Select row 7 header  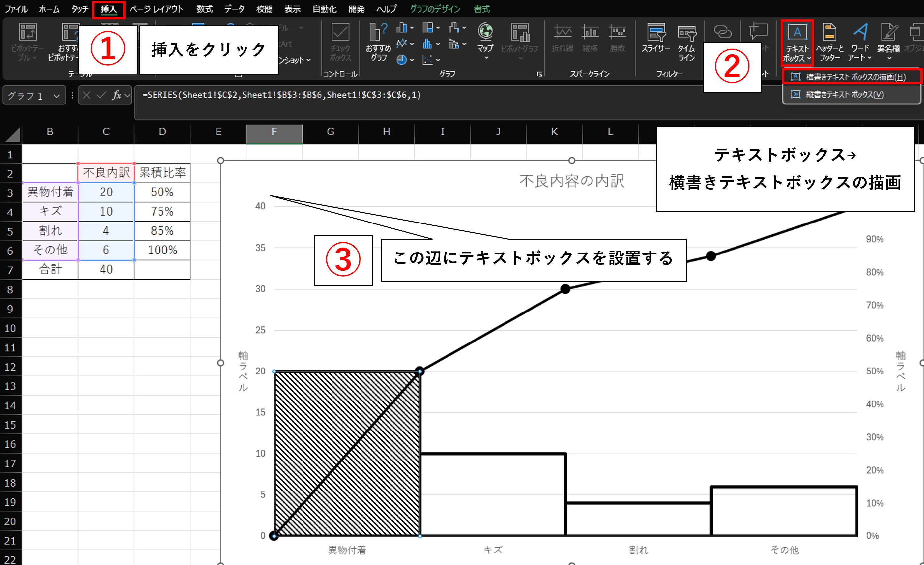[11, 270]
